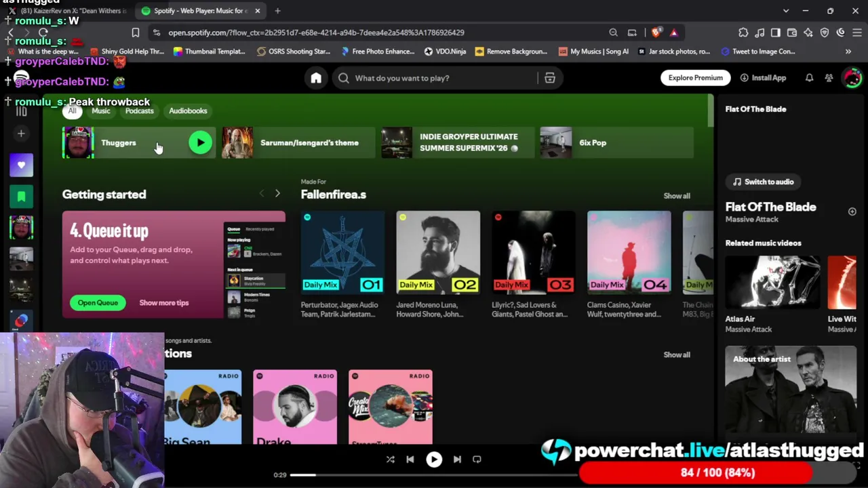868x488 pixels.
Task: Open the Drake radio card
Action: (295, 407)
